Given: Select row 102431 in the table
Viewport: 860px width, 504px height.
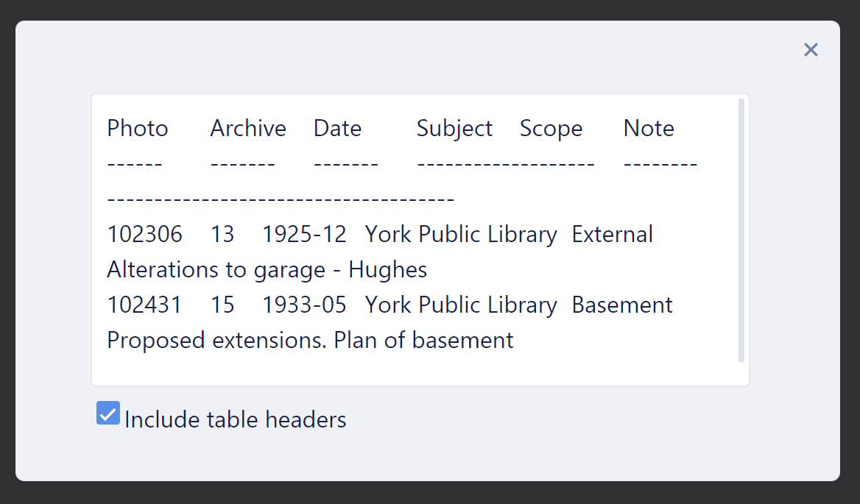Looking at the screenshot, I should (144, 305).
